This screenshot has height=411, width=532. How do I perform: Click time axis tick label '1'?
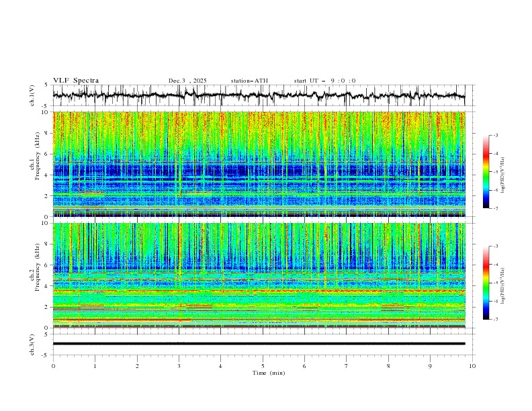95,366
